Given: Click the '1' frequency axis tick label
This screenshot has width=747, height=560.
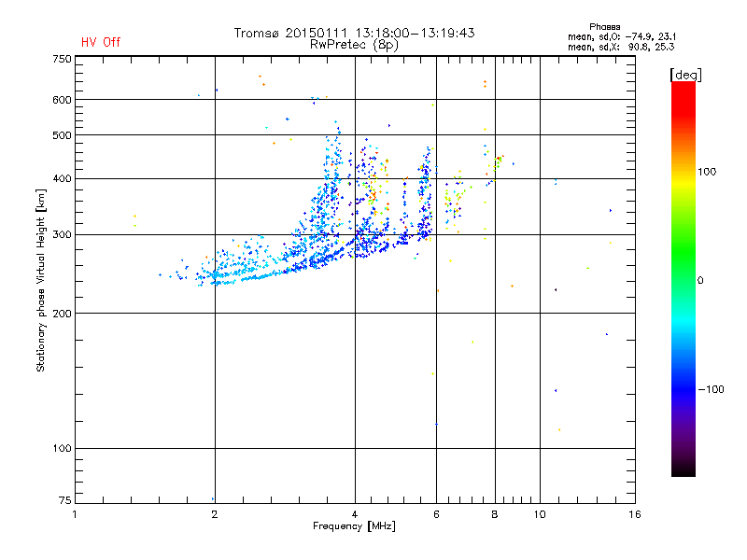Looking at the screenshot, I should point(75,514).
